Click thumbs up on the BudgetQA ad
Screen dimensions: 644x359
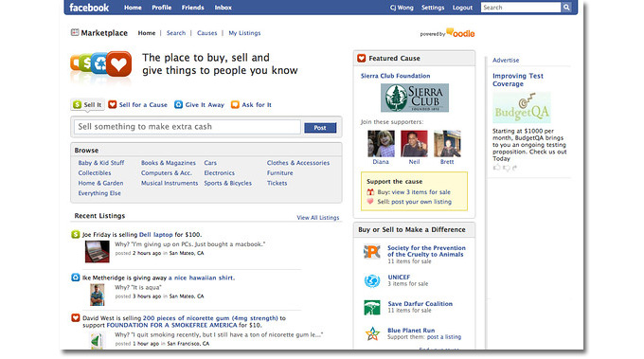coord(497,168)
